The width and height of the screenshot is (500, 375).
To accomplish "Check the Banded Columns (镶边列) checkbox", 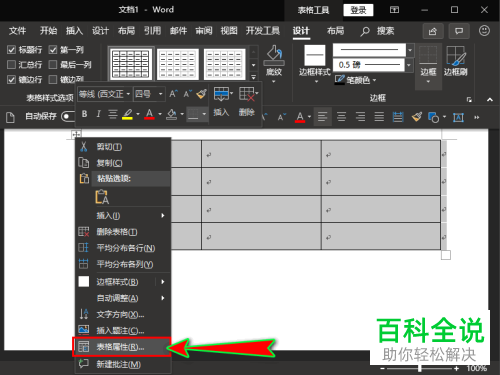I will 53,79.
